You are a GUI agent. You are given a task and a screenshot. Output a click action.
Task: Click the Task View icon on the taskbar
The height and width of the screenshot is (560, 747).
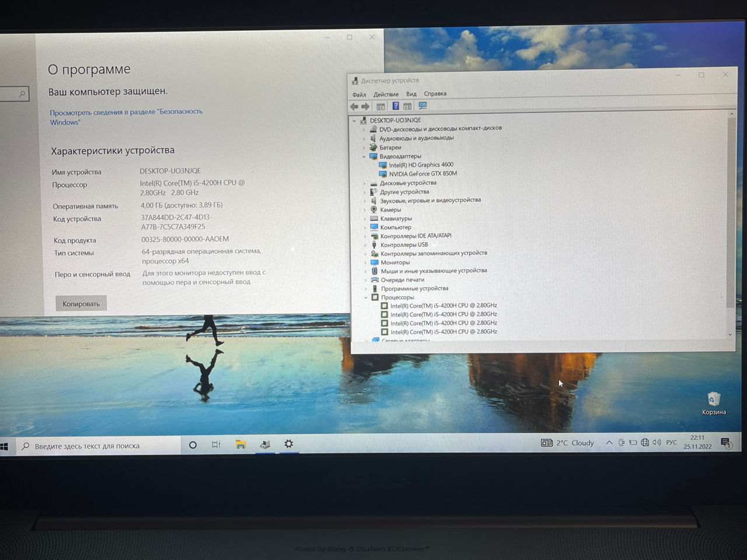click(x=216, y=444)
